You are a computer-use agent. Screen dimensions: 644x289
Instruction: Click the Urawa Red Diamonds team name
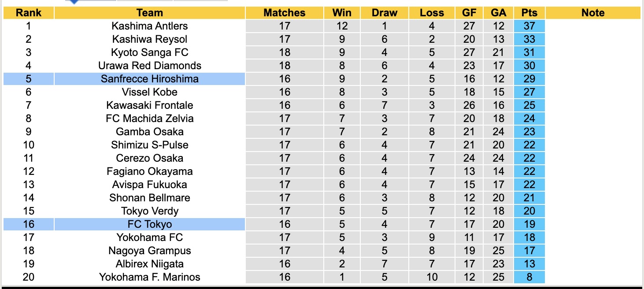[150, 66]
